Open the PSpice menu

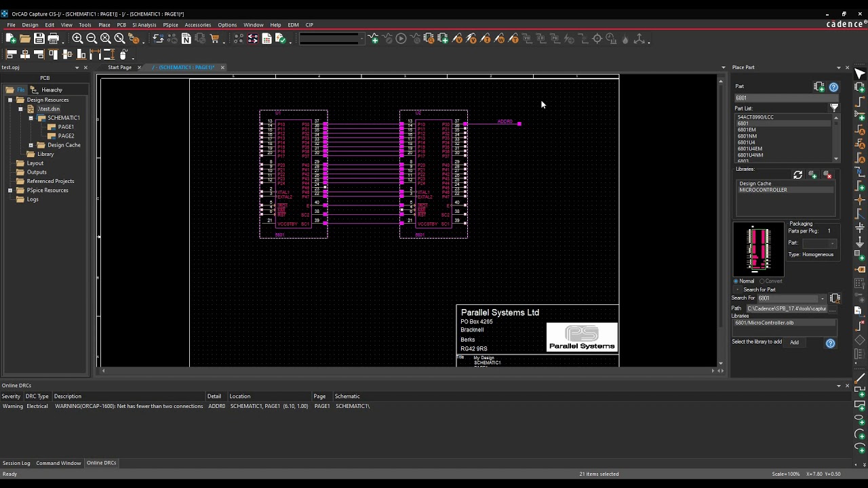pos(170,24)
